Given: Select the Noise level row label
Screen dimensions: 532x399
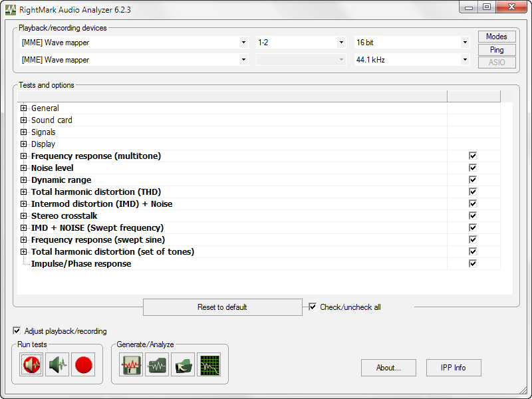Looking at the screenshot, I should pos(53,168).
